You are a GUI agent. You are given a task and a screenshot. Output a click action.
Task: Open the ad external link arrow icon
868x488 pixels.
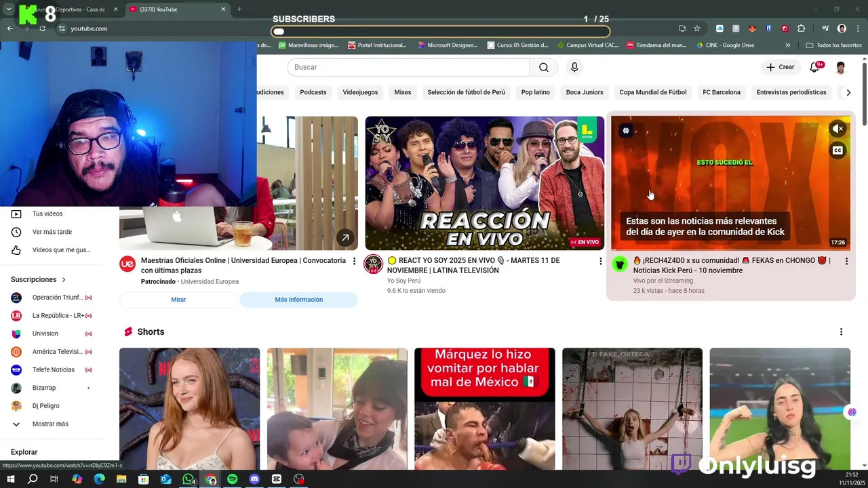(345, 238)
